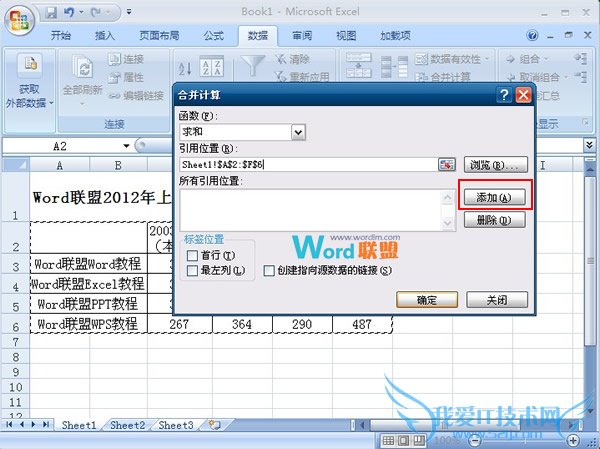Open the Consolidate (合并计算) ribbon command
This screenshot has width=600, height=449.
click(443, 77)
